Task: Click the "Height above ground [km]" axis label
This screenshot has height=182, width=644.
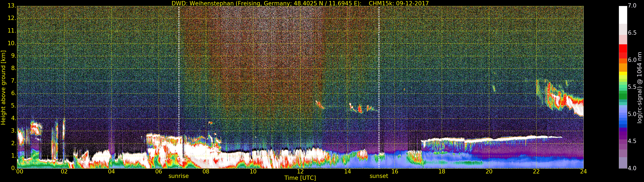Action: (x=3, y=87)
